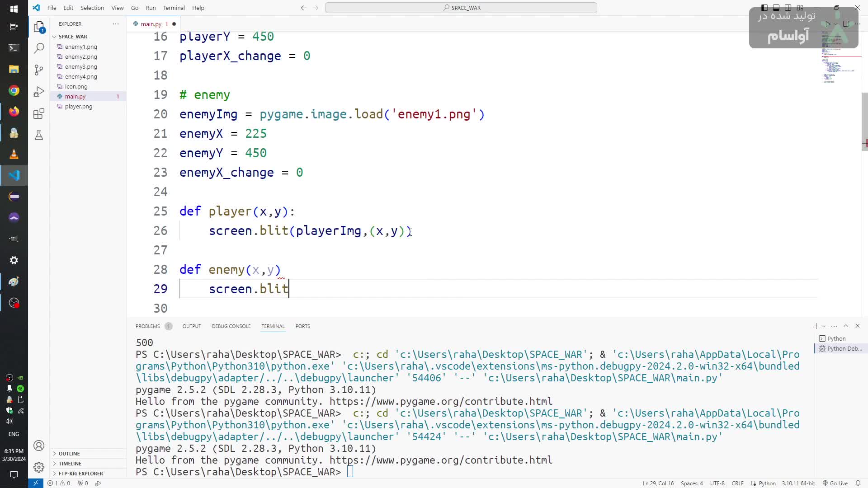This screenshot has width=868, height=488.
Task: Expand the TIMELINE section
Action: point(70,463)
